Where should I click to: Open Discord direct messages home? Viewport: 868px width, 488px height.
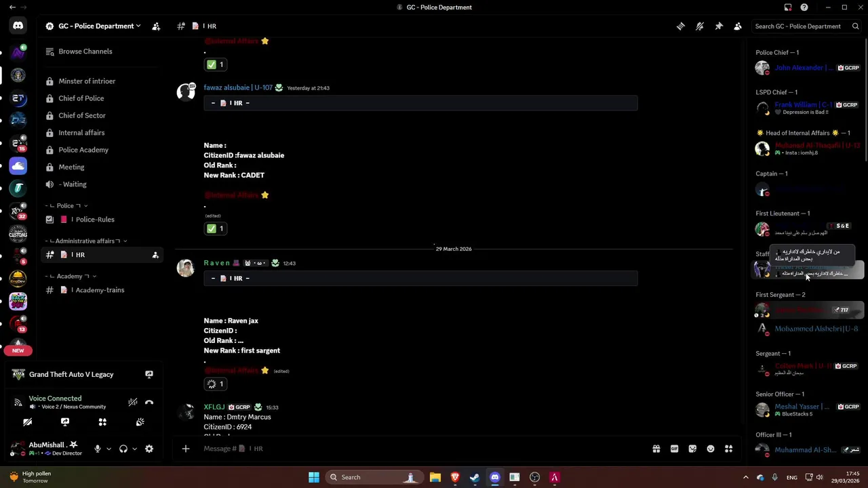click(x=18, y=26)
